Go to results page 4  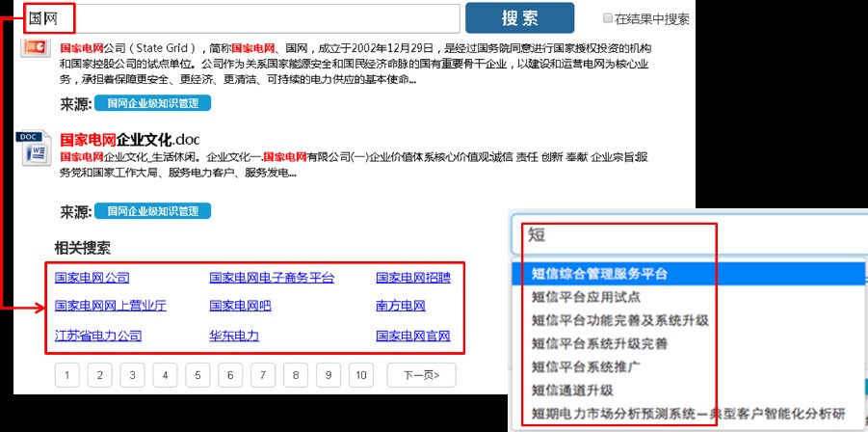tap(165, 375)
